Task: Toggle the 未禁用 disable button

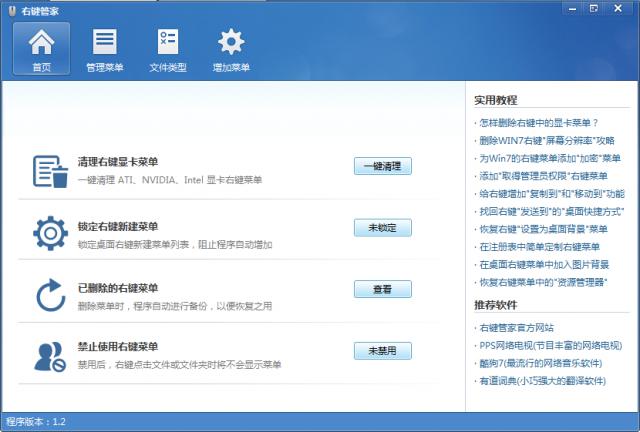Action: (x=382, y=351)
